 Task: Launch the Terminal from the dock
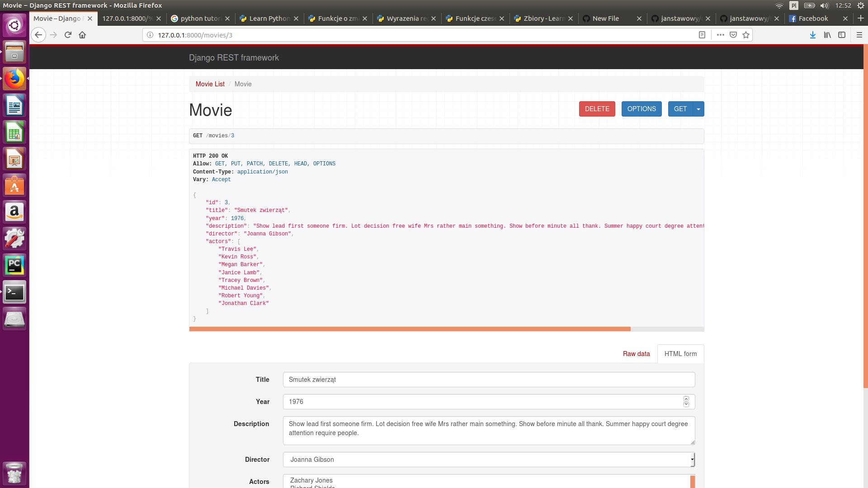tap(14, 291)
